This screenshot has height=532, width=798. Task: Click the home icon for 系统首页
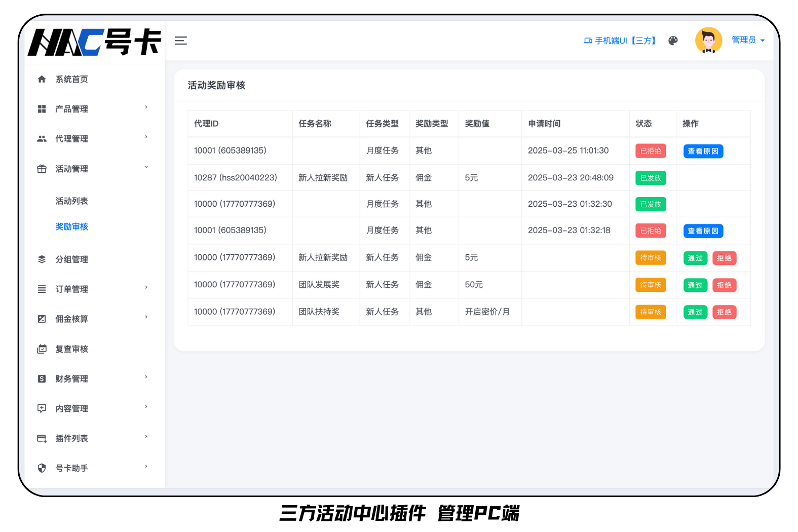coord(42,79)
